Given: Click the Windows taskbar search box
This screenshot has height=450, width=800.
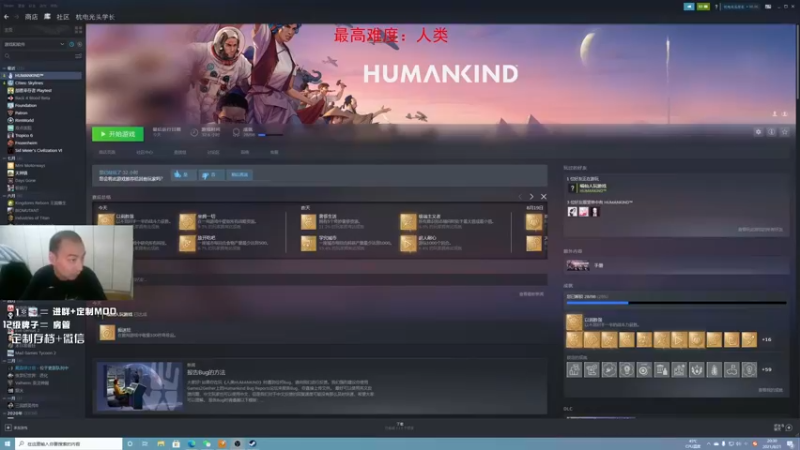Looking at the screenshot, I should click(x=69, y=444).
